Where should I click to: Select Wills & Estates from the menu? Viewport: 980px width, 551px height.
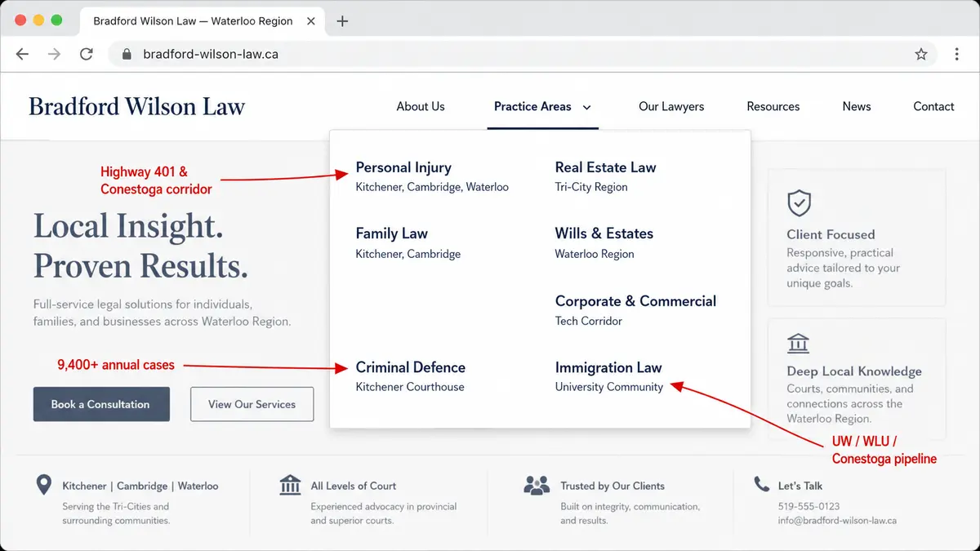(604, 233)
